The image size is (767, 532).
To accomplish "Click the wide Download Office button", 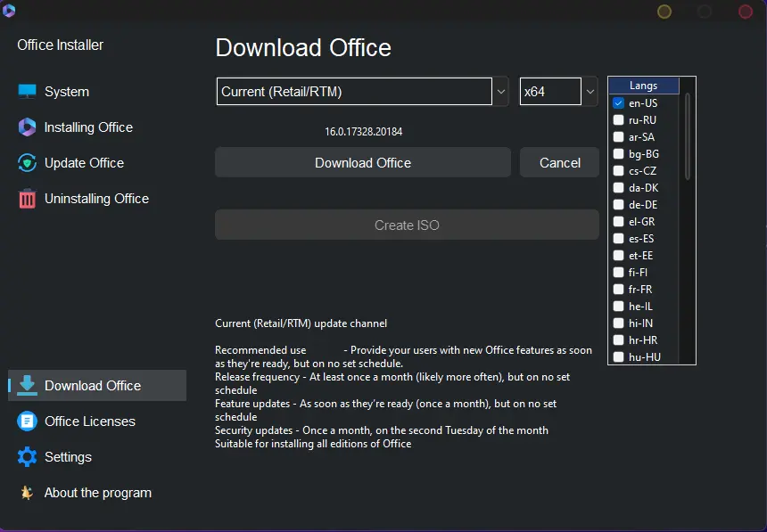I will (x=363, y=162).
